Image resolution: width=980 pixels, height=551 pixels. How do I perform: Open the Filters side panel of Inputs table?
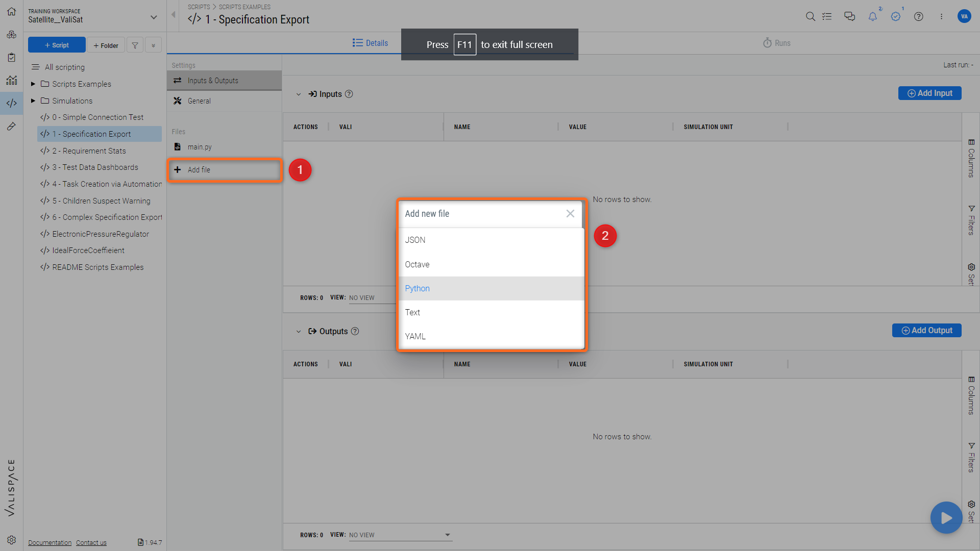pos(971,220)
